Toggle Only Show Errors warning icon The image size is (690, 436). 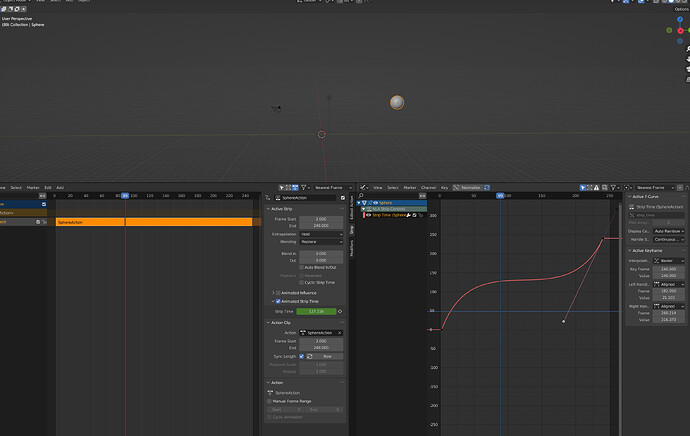596,187
